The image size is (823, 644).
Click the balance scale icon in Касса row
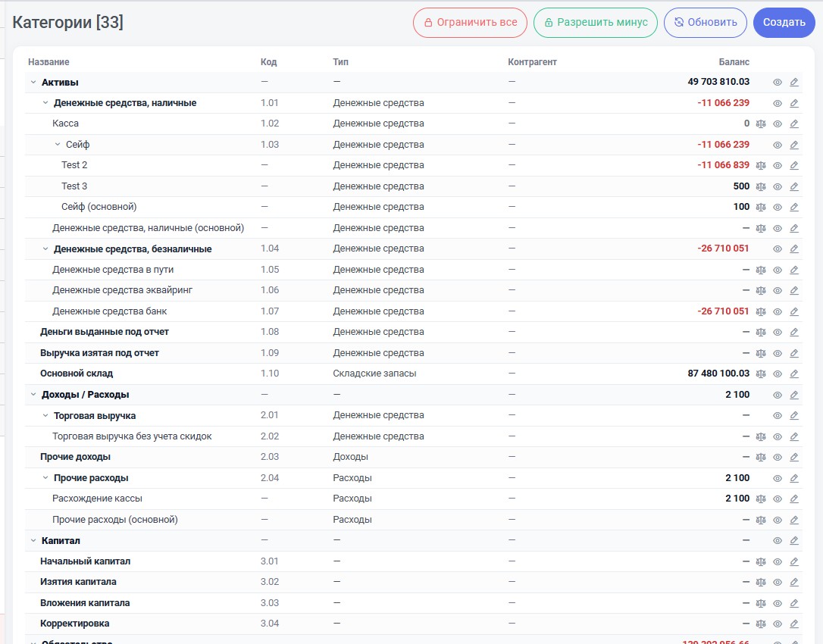761,123
